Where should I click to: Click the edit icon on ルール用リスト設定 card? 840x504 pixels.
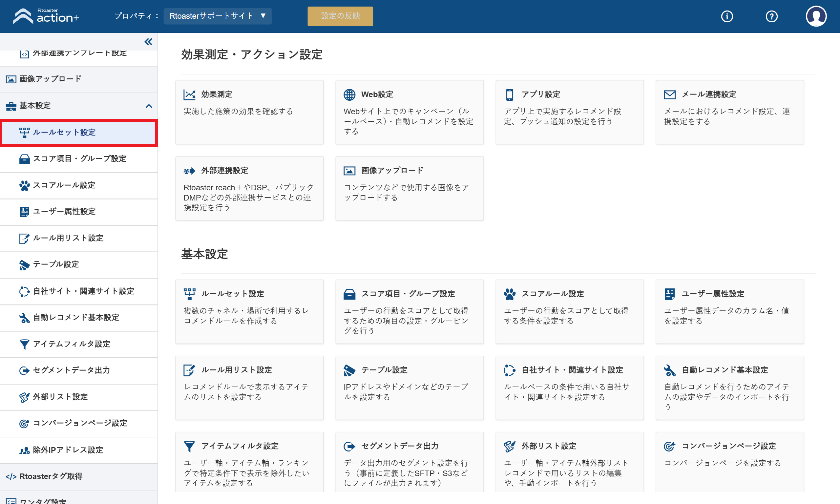[x=189, y=370]
